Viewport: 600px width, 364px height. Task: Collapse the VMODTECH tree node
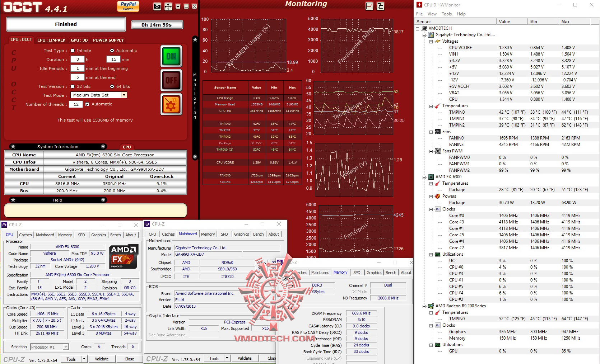[418, 29]
